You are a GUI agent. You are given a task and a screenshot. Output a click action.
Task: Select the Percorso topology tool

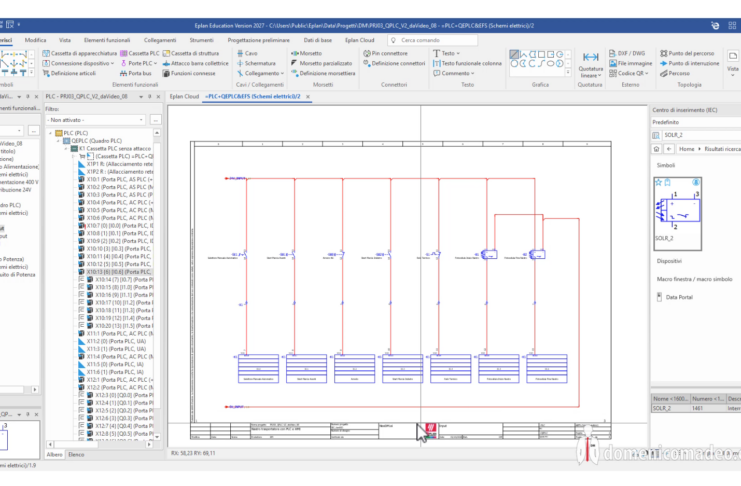[675, 73]
